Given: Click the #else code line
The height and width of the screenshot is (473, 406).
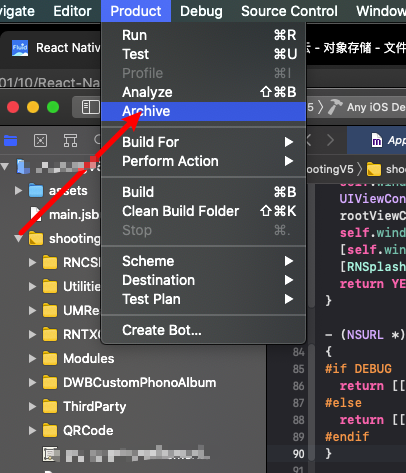Looking at the screenshot, I should (343, 403).
